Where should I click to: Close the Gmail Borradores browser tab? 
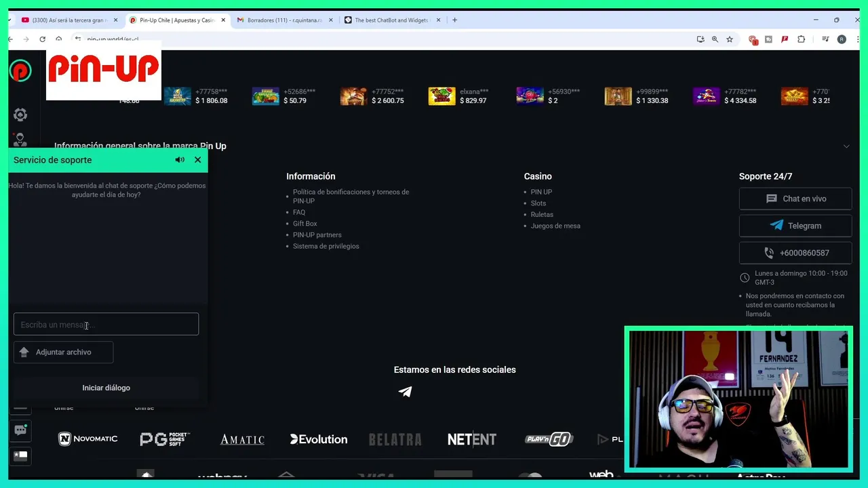pos(331,20)
